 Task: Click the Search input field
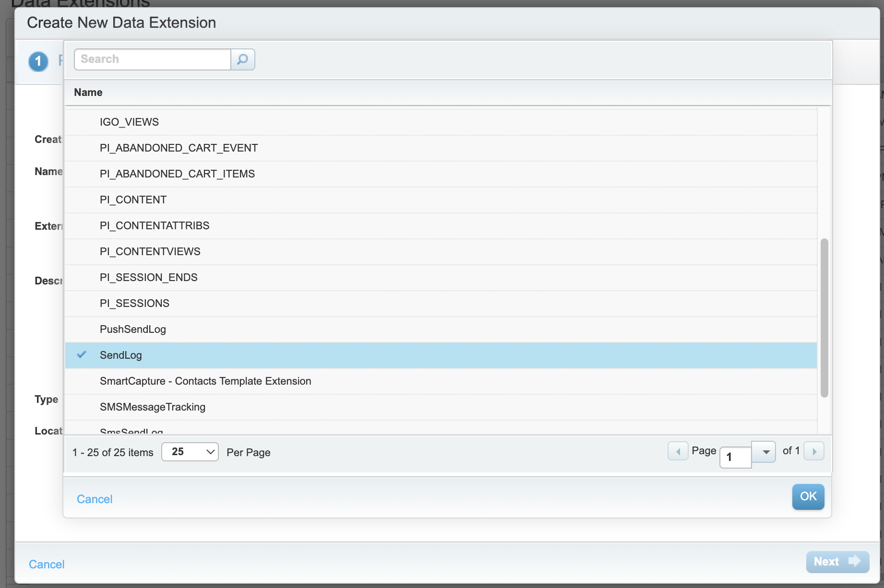pyautogui.click(x=153, y=59)
